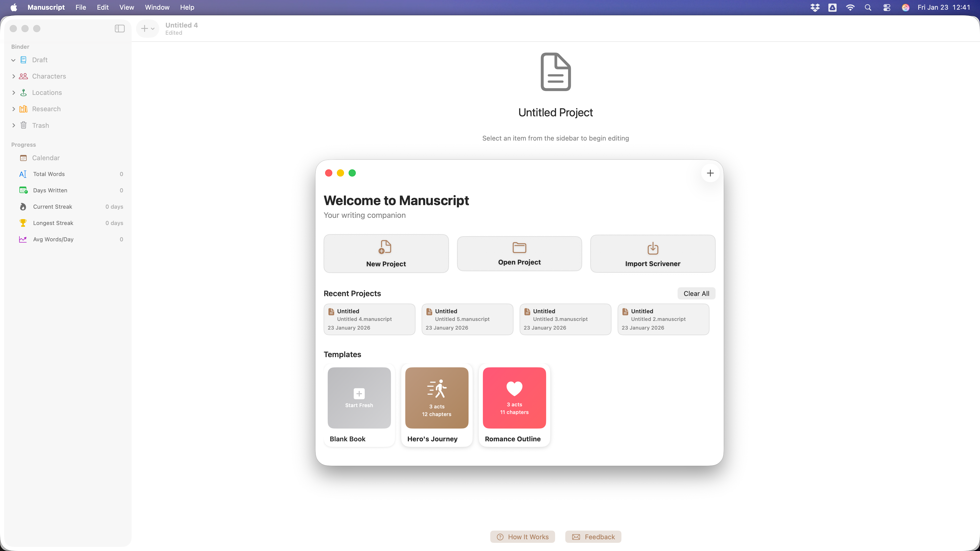Open the View menu
This screenshot has width=980, height=551.
tap(126, 7)
